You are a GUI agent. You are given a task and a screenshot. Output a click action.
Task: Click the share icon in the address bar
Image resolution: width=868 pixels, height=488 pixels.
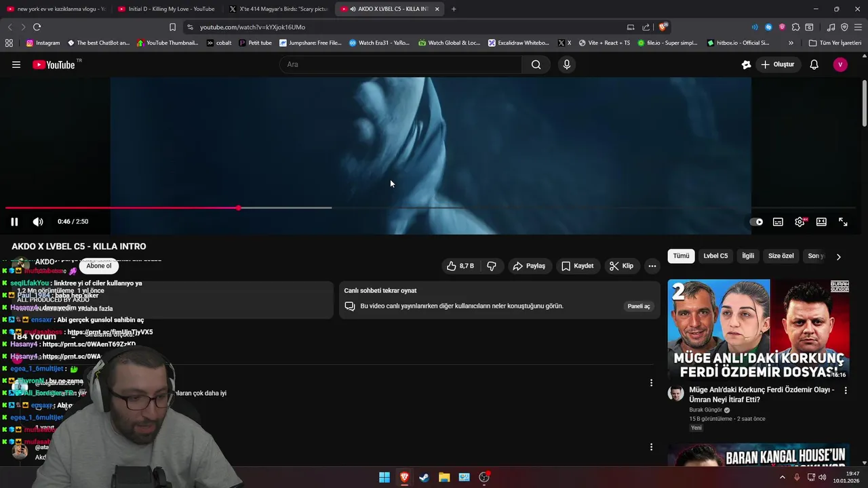[x=646, y=27]
